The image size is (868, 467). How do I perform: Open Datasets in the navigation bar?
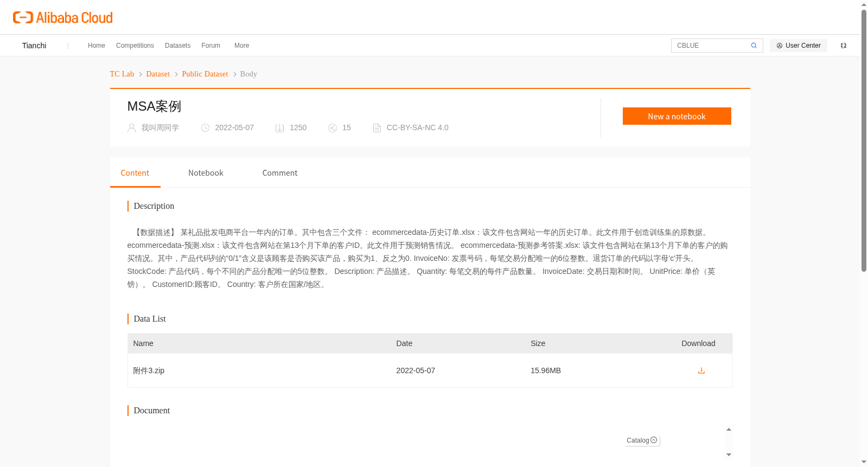[x=177, y=46]
